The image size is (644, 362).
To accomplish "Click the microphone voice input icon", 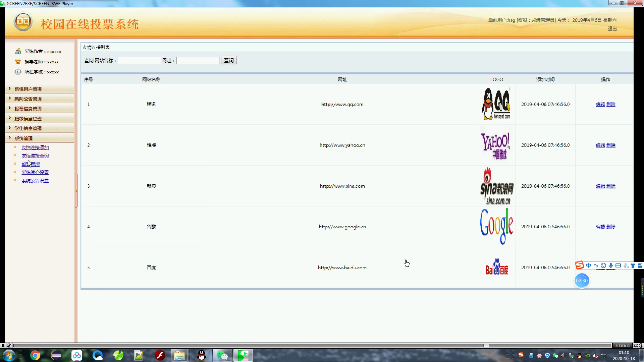I will (x=611, y=265).
